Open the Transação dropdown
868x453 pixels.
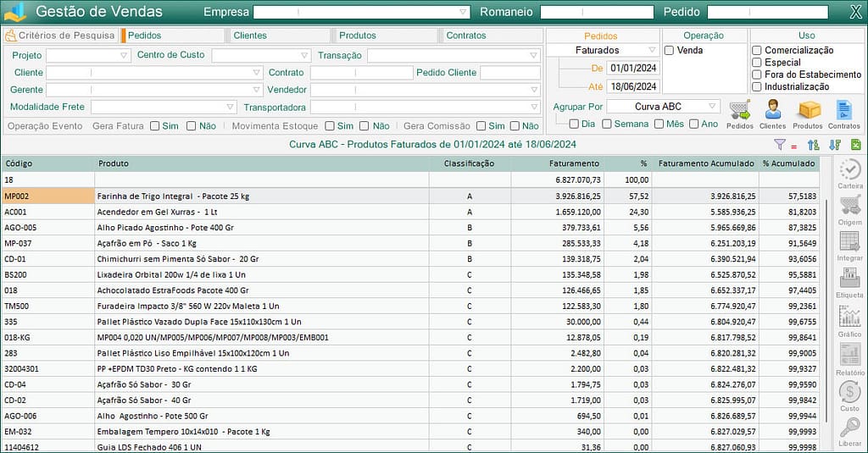point(533,55)
